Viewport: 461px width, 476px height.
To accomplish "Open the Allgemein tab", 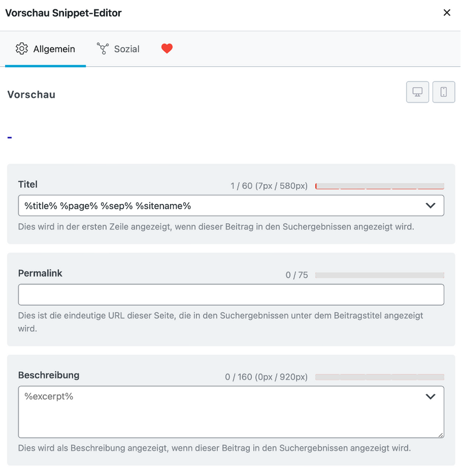I will click(x=46, y=49).
